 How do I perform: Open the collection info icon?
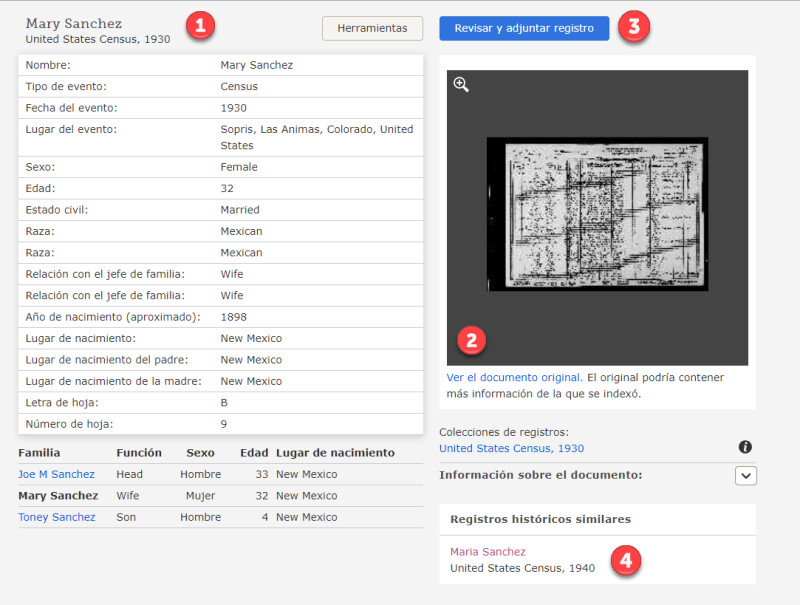tap(745, 447)
